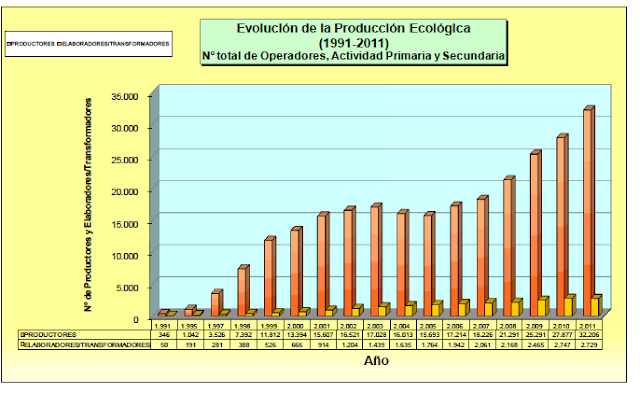Select the orange Productores bar for 2.009

coord(536,233)
